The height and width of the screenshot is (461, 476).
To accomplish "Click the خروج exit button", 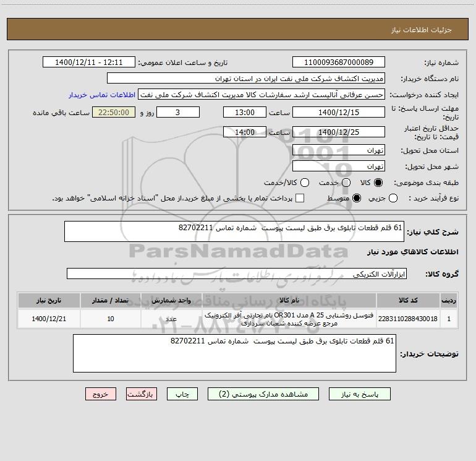I will pos(101,394).
